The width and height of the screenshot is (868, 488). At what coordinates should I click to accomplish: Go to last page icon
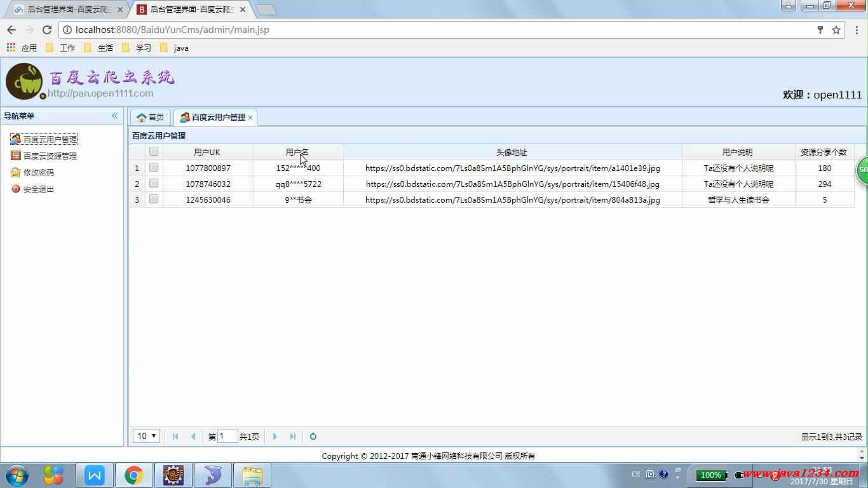(292, 437)
